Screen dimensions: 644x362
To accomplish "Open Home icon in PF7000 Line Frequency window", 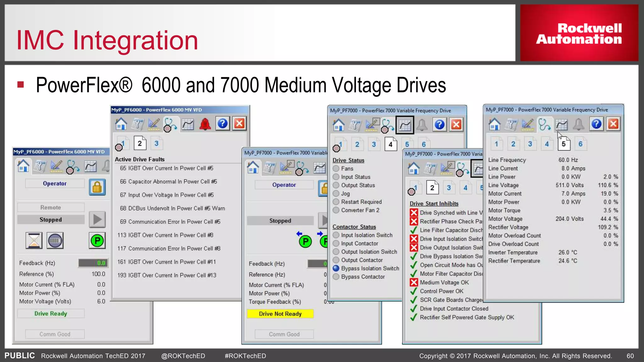I will coord(495,124).
